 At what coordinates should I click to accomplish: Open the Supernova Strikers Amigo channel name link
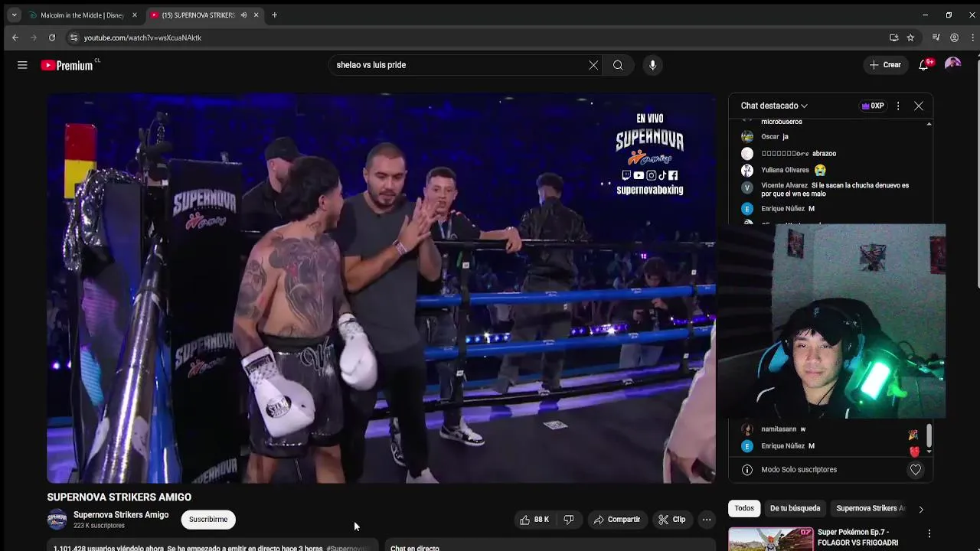[x=121, y=515]
